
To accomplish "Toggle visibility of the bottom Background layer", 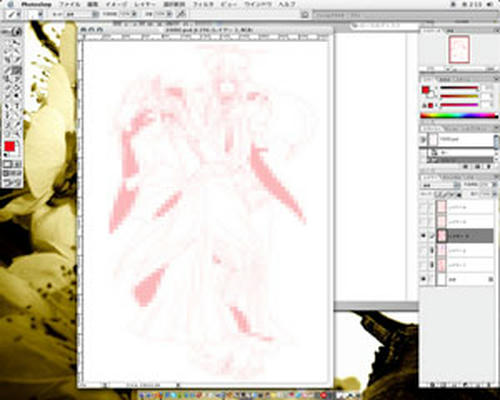I will click(x=423, y=279).
